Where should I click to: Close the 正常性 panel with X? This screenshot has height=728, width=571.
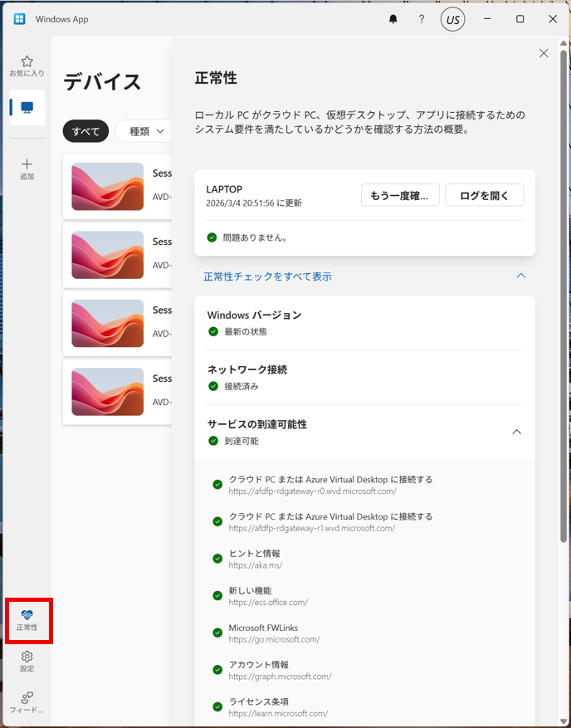tap(544, 53)
